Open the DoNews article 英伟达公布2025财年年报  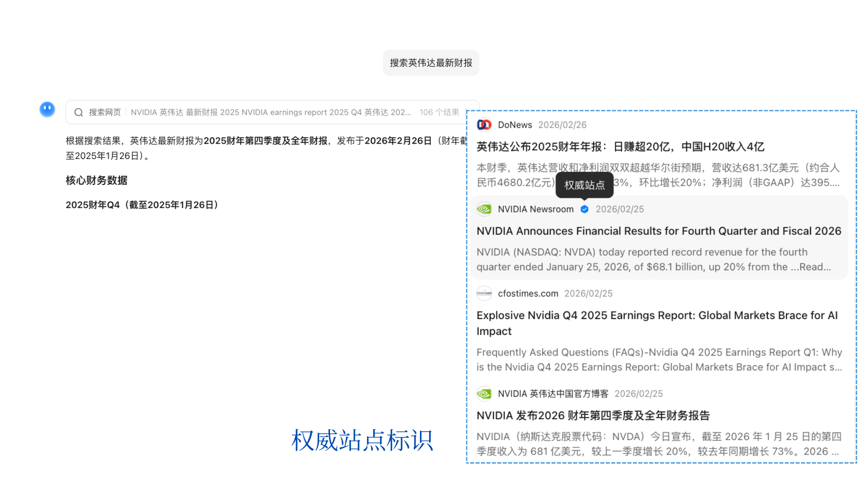point(620,147)
